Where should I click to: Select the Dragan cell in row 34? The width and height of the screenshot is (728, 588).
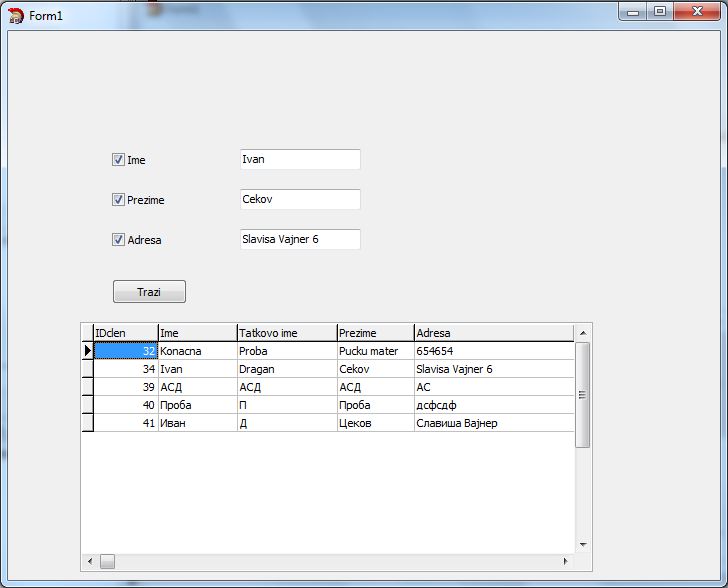pyautogui.click(x=286, y=369)
